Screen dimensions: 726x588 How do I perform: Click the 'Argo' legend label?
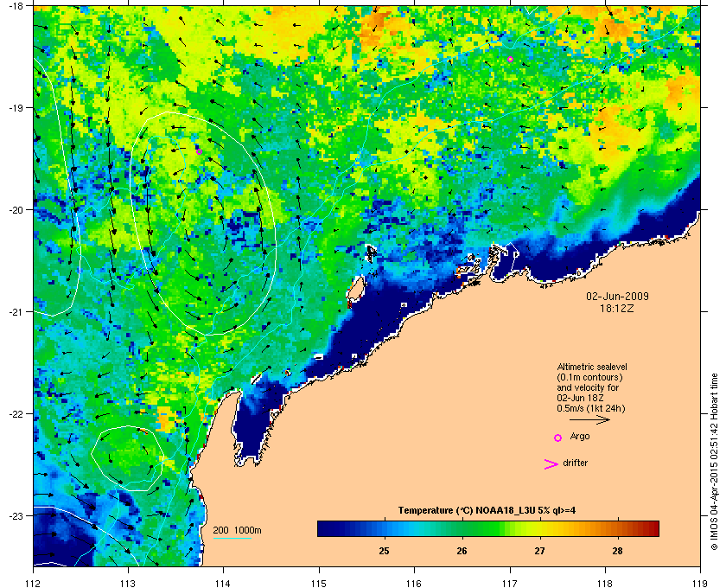(580, 437)
